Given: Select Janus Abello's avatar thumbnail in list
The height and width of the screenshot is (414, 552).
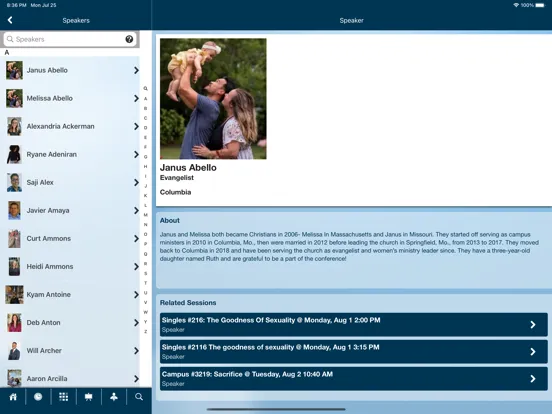Looking at the screenshot, I should point(14,70).
